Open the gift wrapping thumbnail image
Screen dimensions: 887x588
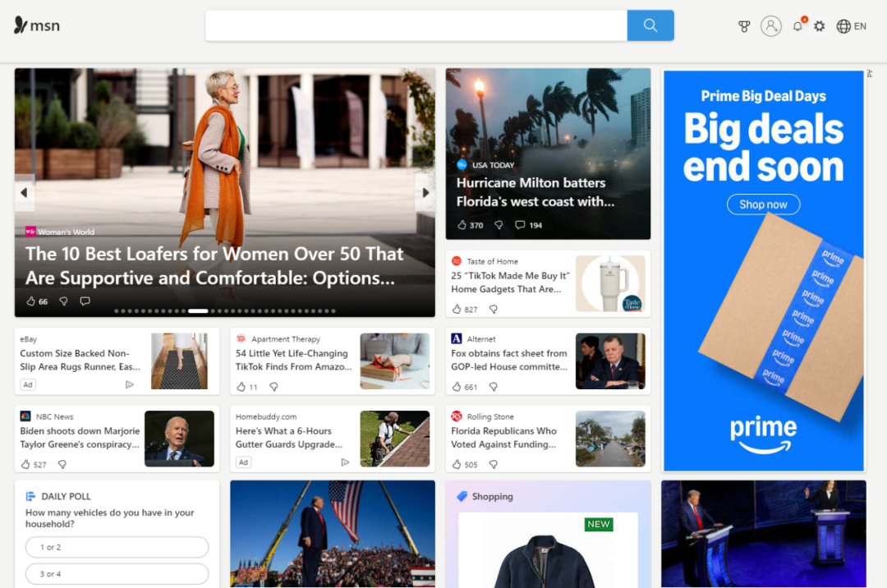pos(395,361)
